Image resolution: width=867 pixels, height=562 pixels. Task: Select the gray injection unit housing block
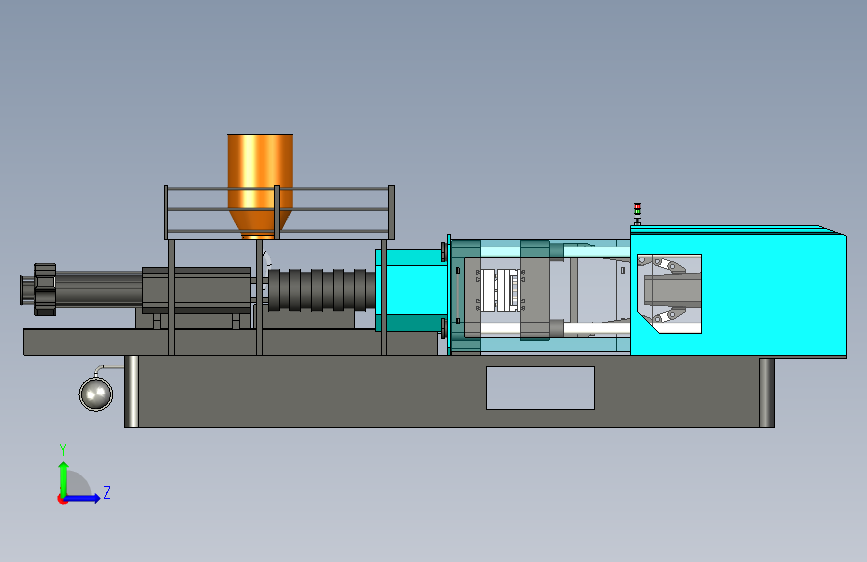196,290
